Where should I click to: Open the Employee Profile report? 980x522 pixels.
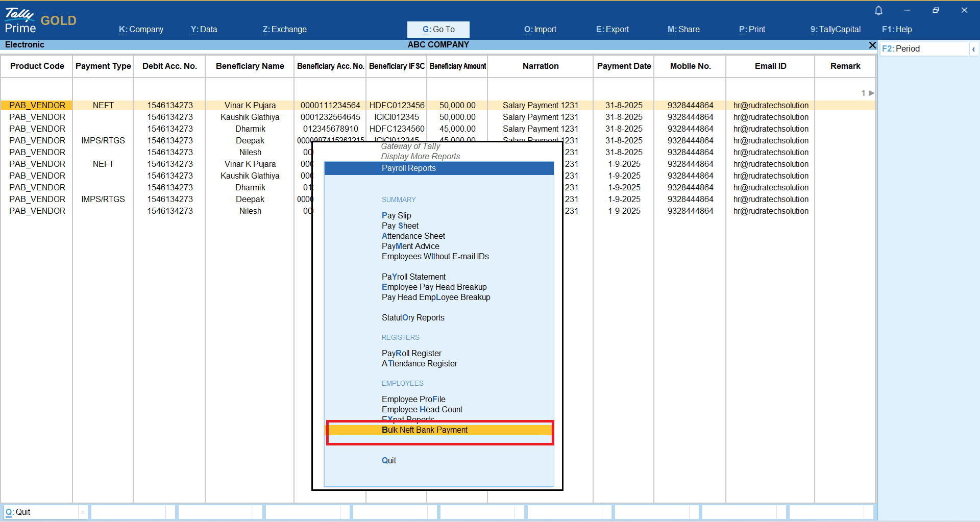(413, 400)
